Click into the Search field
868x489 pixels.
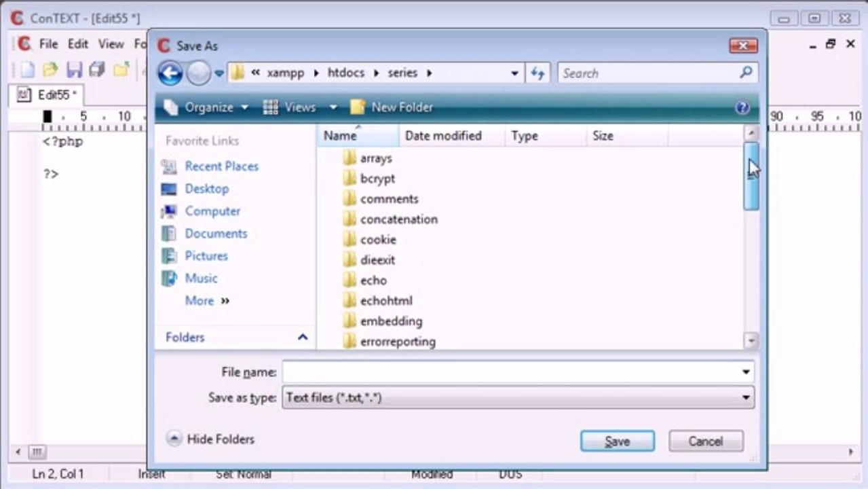(x=648, y=73)
